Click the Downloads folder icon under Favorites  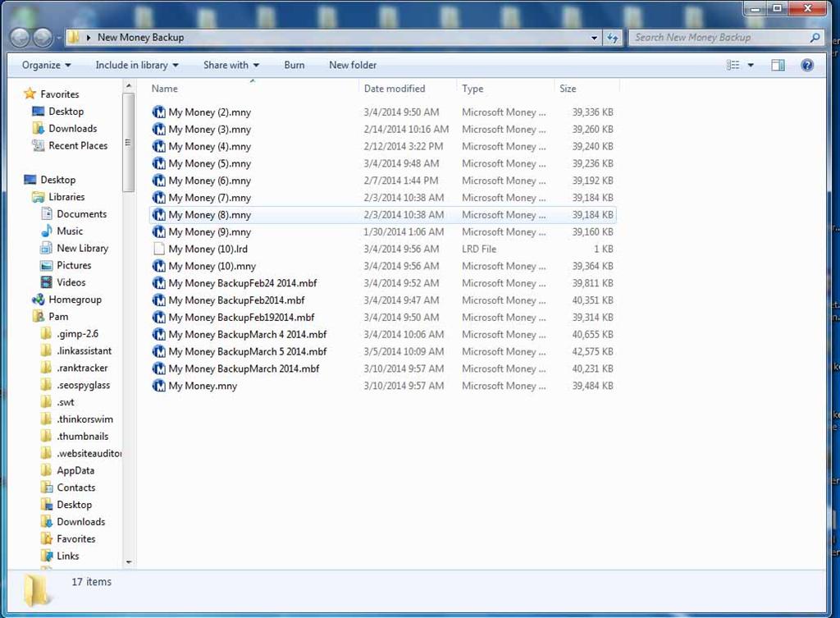click(38, 129)
